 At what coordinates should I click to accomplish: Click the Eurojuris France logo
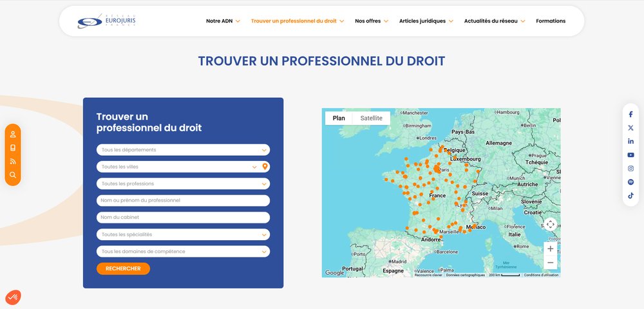(x=106, y=21)
